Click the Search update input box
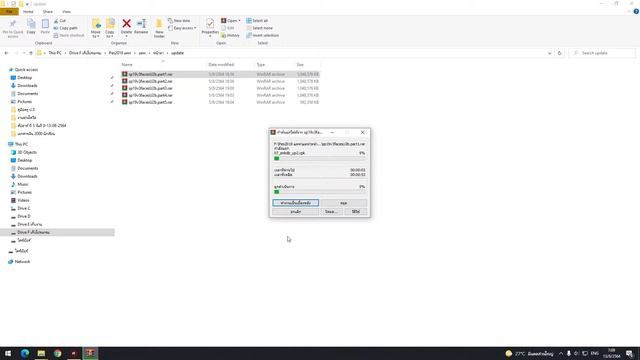This screenshot has width=640, height=360. (x=603, y=53)
